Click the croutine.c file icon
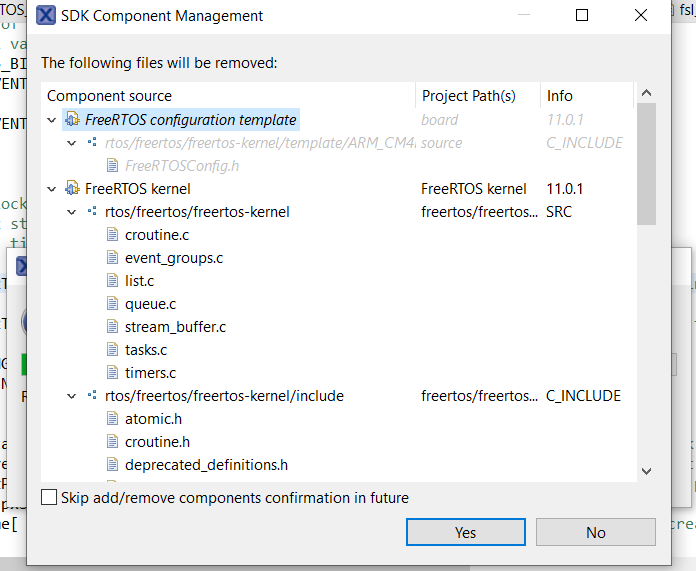This screenshot has height=571, width=696. click(113, 235)
